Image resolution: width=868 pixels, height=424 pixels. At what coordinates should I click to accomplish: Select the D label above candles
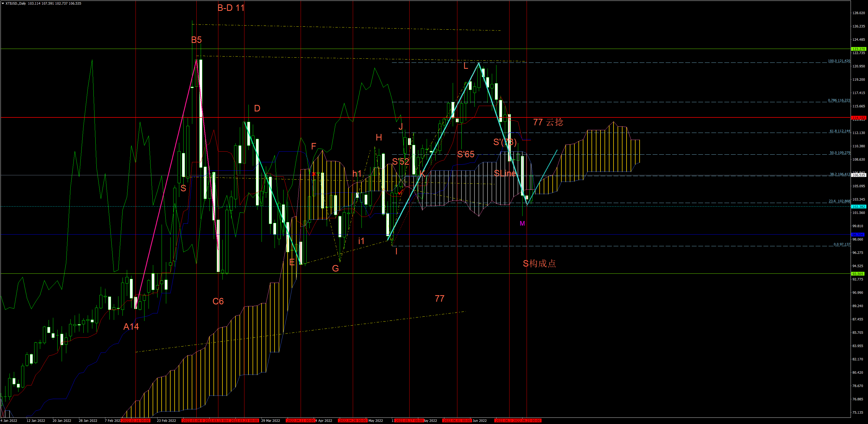pyautogui.click(x=257, y=108)
